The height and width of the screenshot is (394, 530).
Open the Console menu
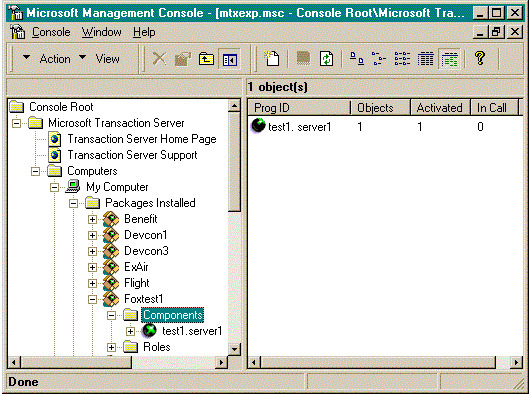(x=51, y=32)
